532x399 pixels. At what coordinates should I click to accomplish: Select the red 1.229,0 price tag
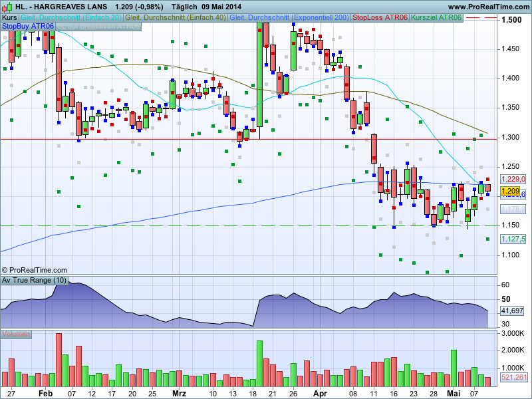513,179
